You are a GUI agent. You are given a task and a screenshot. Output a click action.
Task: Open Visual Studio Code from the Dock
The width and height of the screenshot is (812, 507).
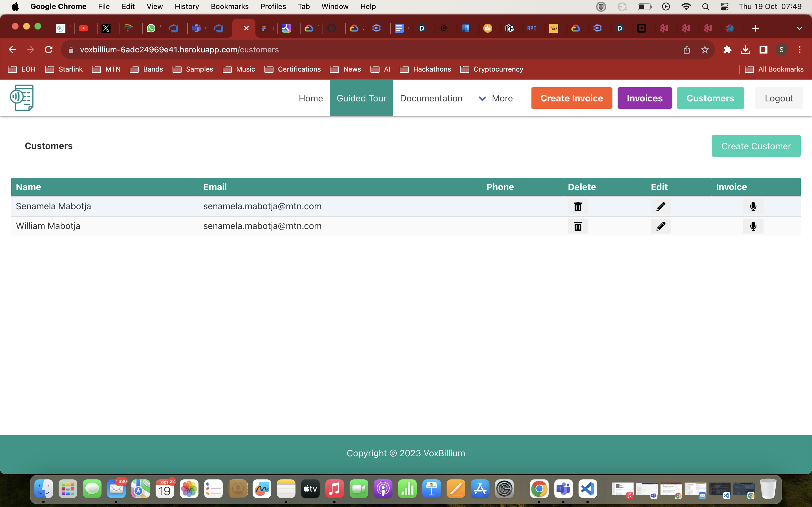point(588,489)
